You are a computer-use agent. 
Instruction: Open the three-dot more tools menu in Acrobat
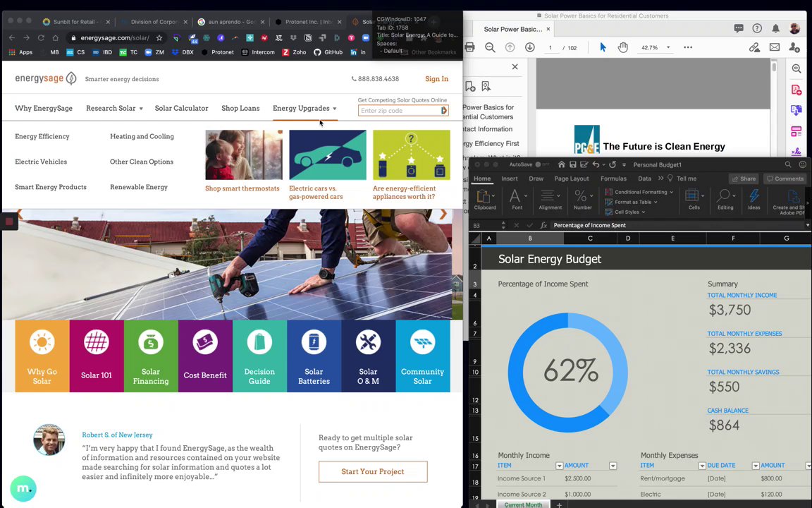coord(688,47)
